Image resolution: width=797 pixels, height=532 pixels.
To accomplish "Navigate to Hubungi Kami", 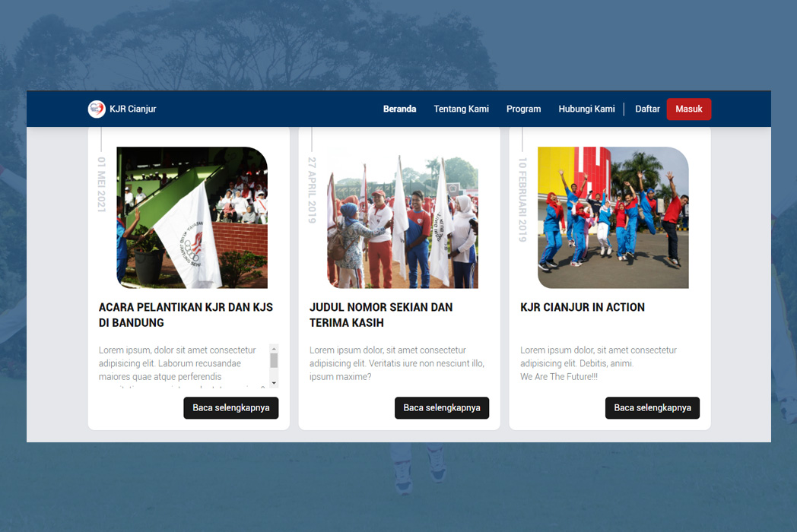I will pos(586,109).
